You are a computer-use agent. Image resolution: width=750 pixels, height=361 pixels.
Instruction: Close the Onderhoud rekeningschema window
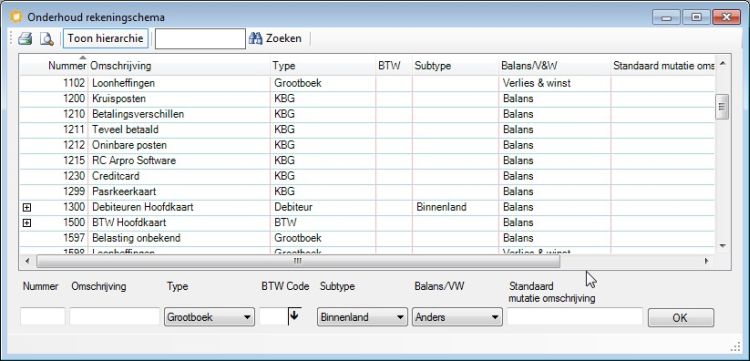727,18
